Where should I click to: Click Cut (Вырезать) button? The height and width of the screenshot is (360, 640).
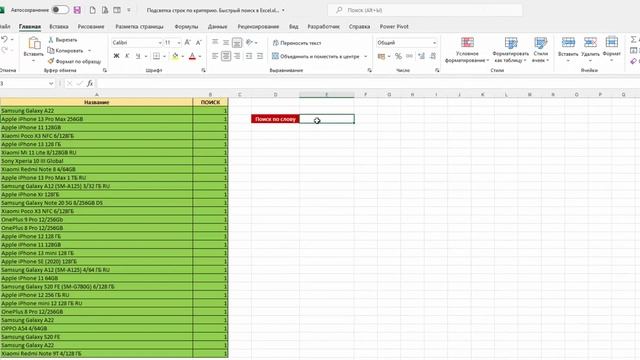tap(62, 40)
